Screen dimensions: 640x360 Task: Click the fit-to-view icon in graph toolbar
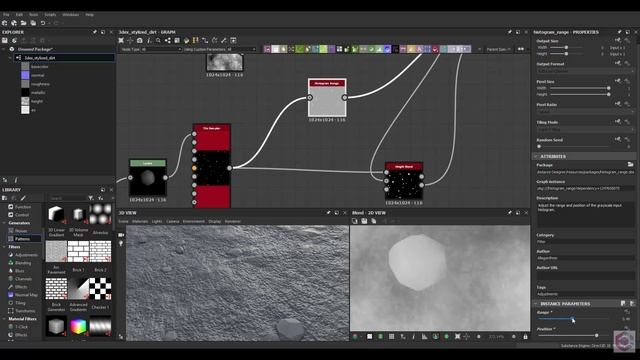pos(121,40)
